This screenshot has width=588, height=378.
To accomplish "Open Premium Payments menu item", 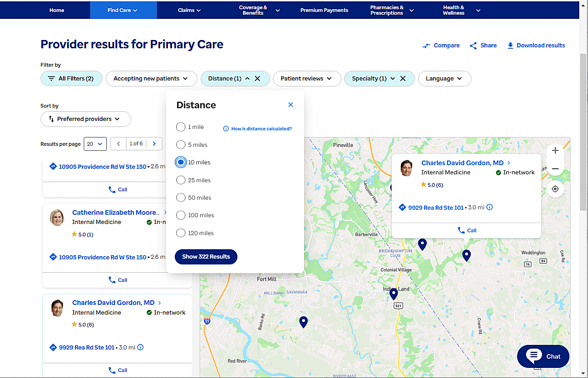I will pos(324,10).
